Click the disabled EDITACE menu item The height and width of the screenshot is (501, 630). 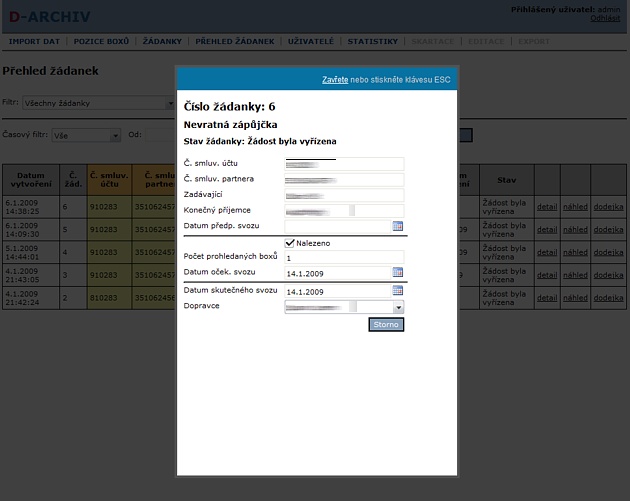(486, 41)
